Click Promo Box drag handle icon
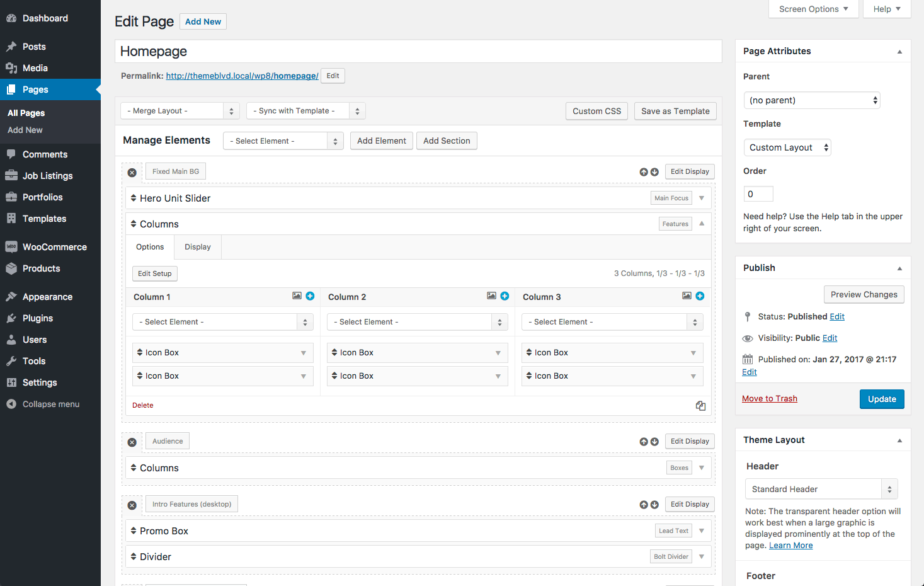The image size is (924, 586). (134, 531)
